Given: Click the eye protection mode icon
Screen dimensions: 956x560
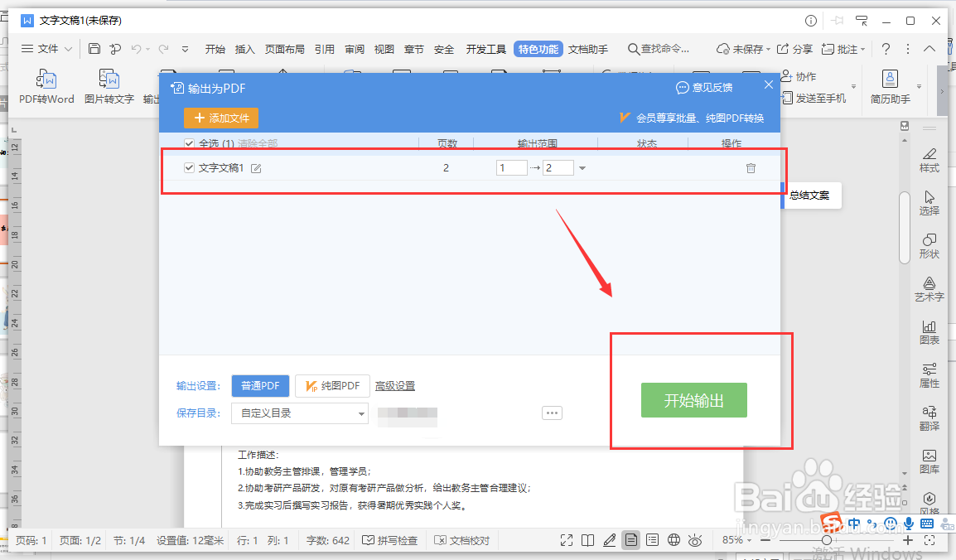Looking at the screenshot, I should [695, 540].
